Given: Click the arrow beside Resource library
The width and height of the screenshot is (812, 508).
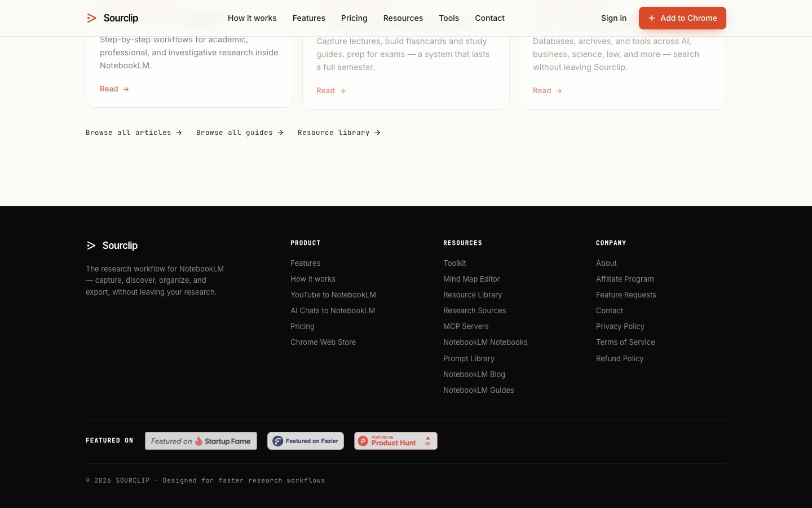Looking at the screenshot, I should click(x=377, y=133).
